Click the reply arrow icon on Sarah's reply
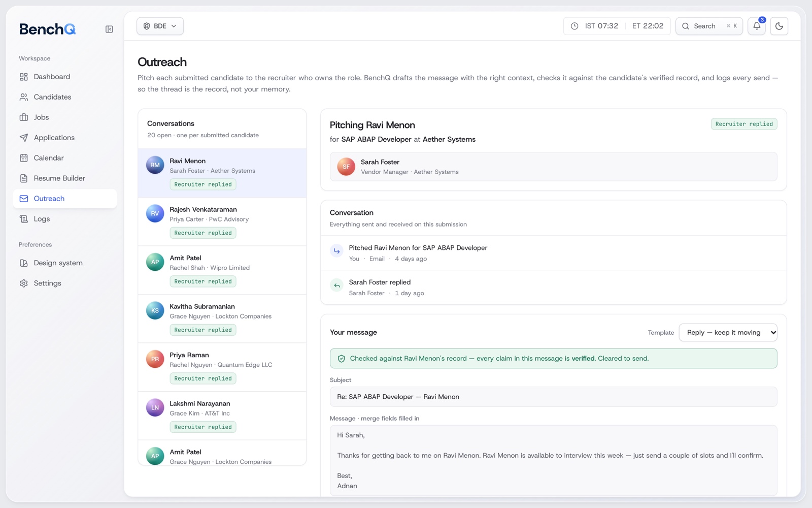Viewport: 812px width, 508px height. click(x=337, y=285)
